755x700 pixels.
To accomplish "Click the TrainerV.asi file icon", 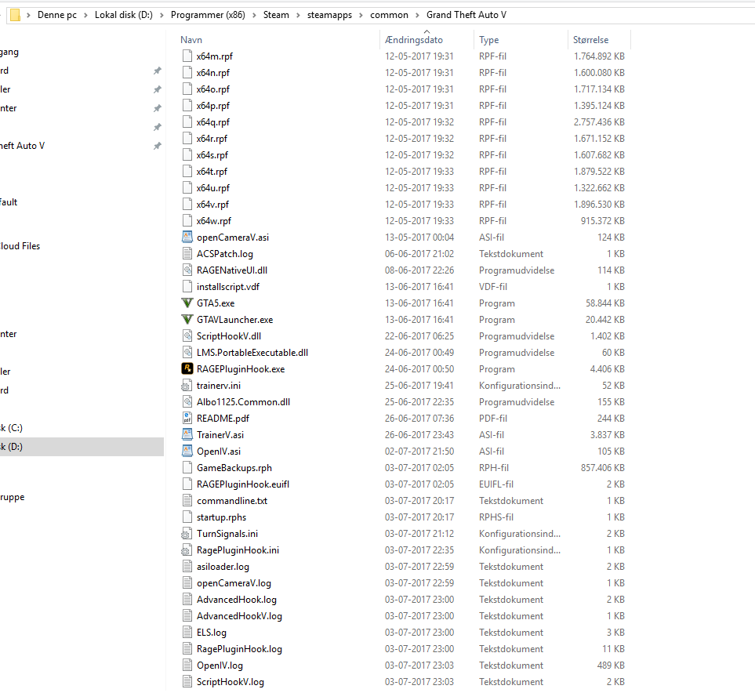I will tap(187, 435).
